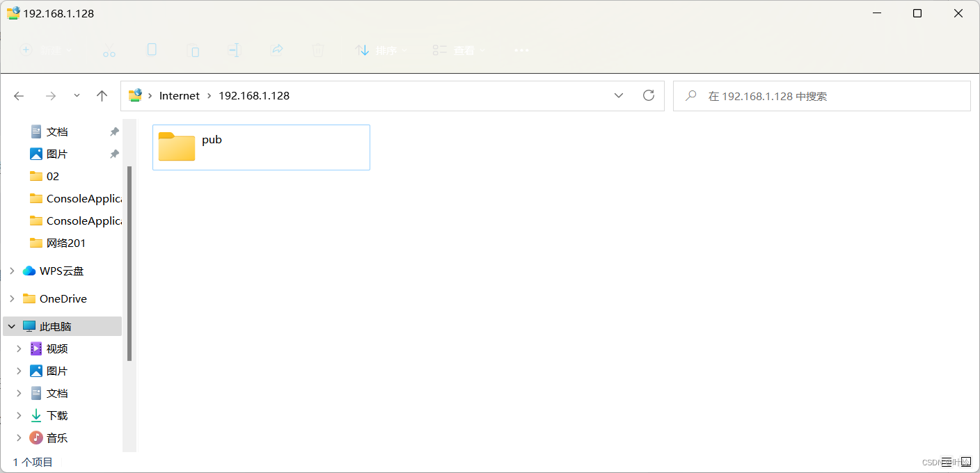The image size is (980, 473).
Task: Click the Copy icon in the toolbar
Action: 151,49
